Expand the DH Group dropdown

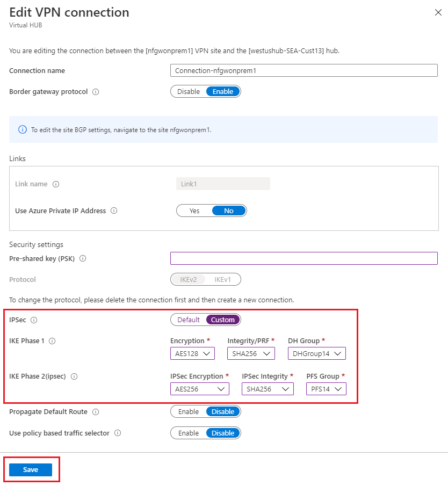tap(316, 353)
